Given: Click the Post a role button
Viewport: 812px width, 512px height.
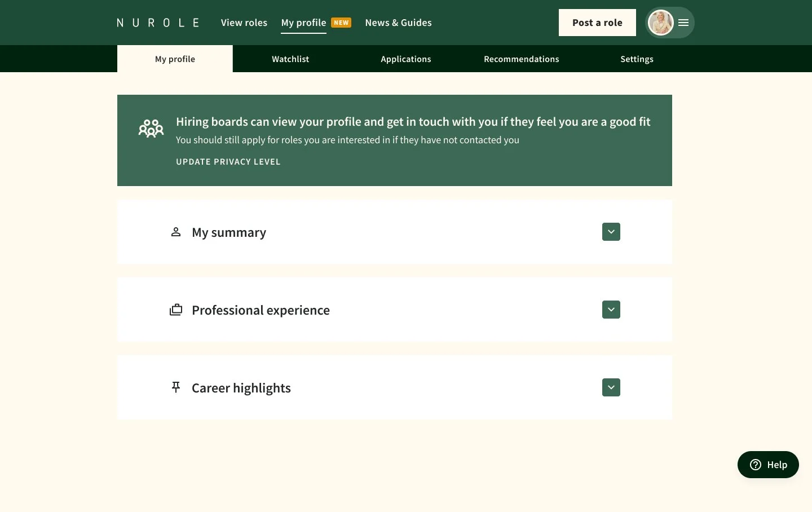Looking at the screenshot, I should (597, 23).
